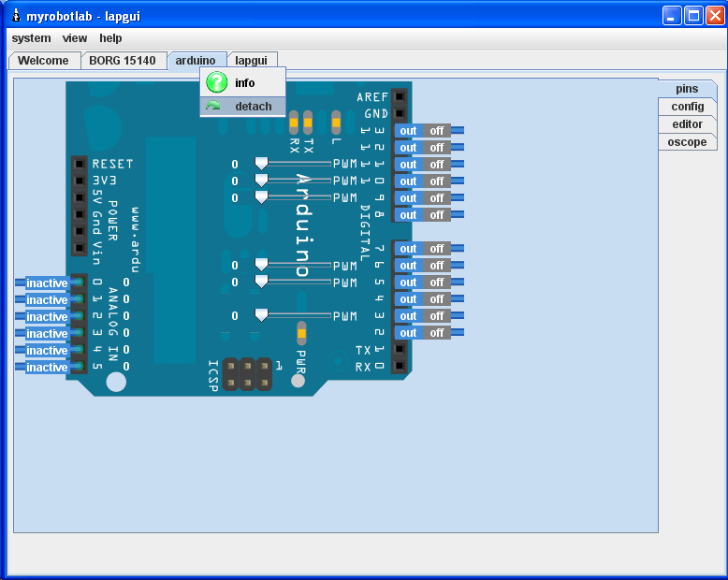Open the oscope side tab
The width and height of the screenshot is (728, 580).
point(688,141)
